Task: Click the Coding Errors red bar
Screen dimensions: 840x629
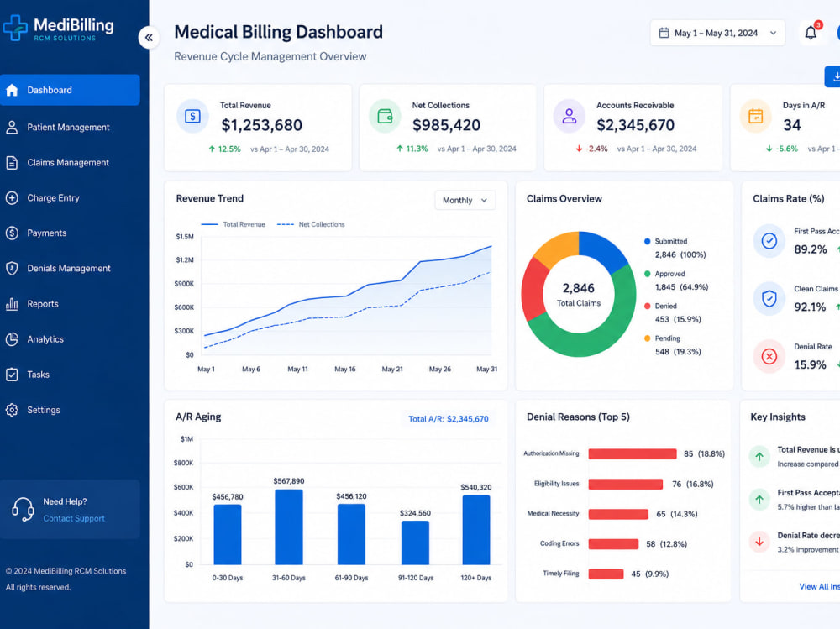Action: (x=613, y=544)
